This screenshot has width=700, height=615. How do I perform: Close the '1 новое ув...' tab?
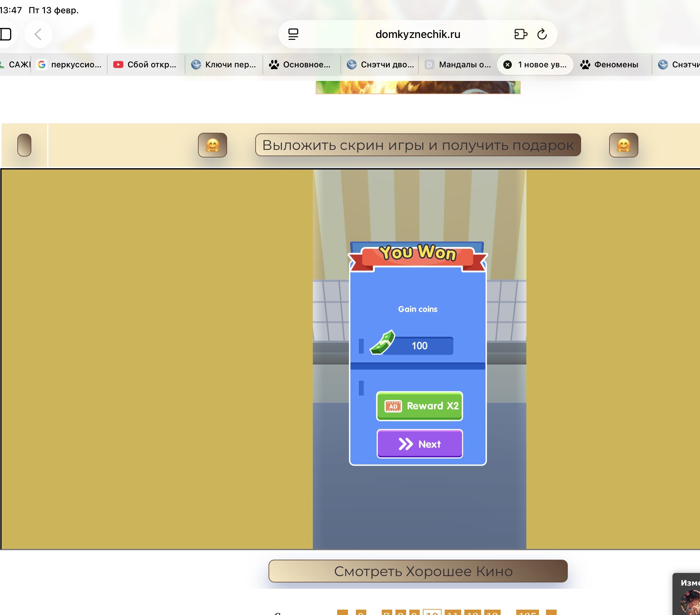pyautogui.click(x=508, y=65)
